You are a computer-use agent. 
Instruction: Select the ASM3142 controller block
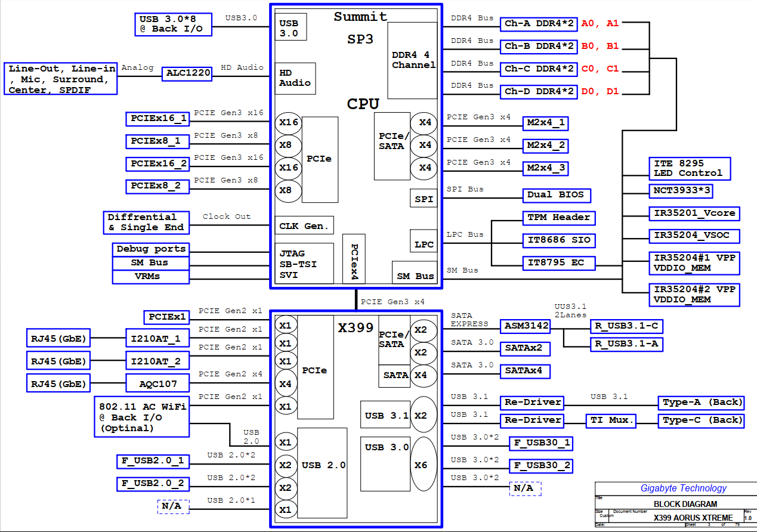tap(525, 326)
